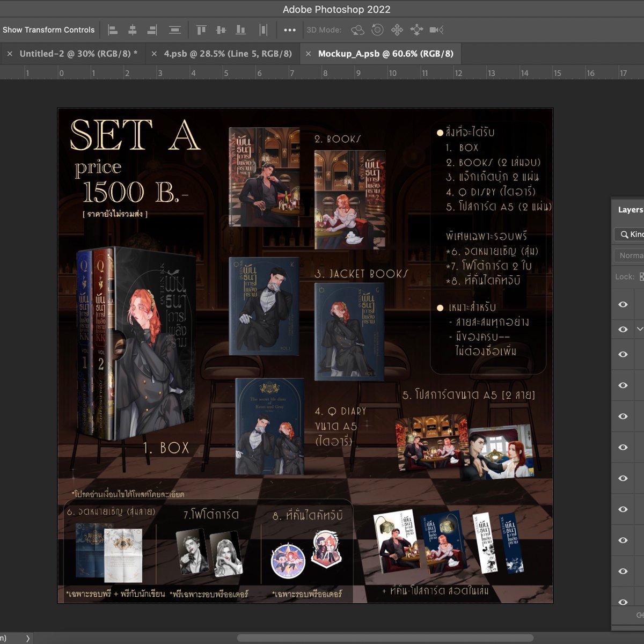Toggle visibility eye of third layer row

[x=623, y=354]
